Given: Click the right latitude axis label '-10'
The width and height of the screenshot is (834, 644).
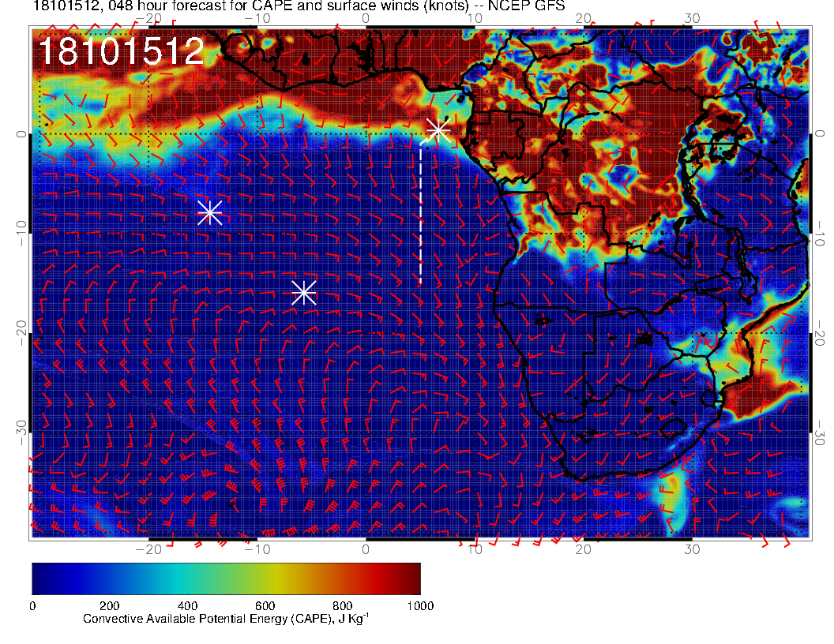Looking at the screenshot, I should [819, 234].
